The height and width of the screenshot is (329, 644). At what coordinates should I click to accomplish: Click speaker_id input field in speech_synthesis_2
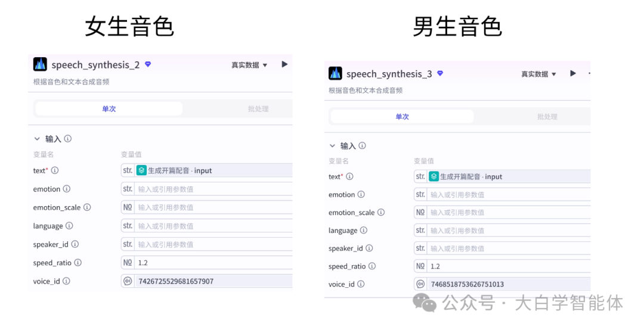[x=213, y=244]
